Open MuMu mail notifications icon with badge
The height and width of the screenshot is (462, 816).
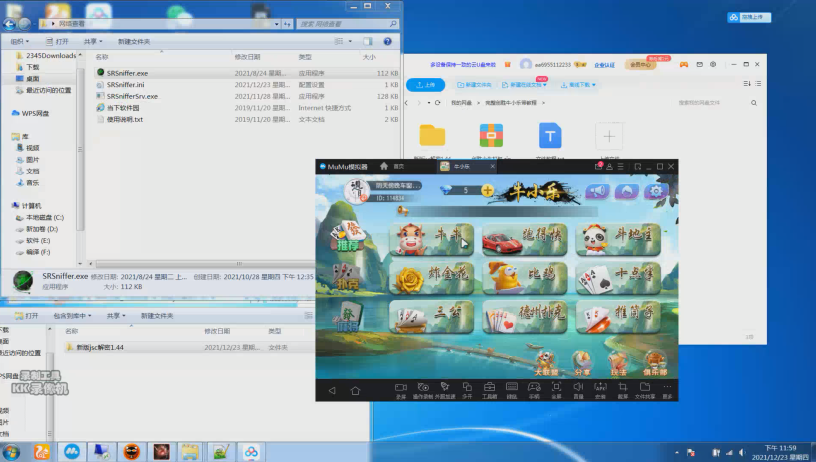tap(598, 166)
